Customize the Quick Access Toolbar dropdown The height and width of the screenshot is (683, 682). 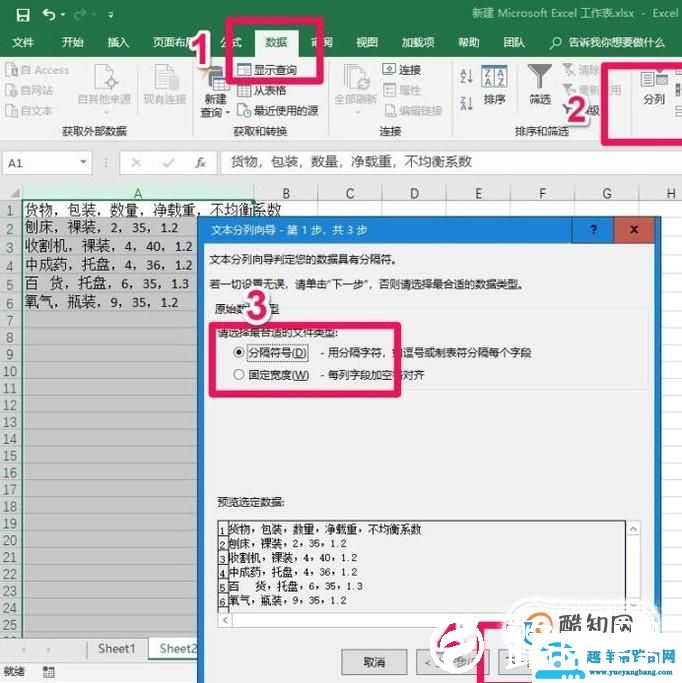pos(111,15)
